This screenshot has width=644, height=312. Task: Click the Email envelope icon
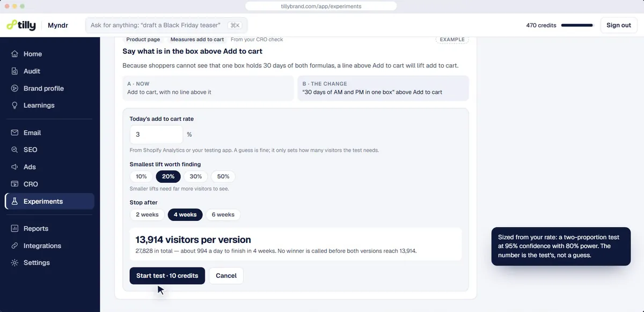tap(14, 133)
